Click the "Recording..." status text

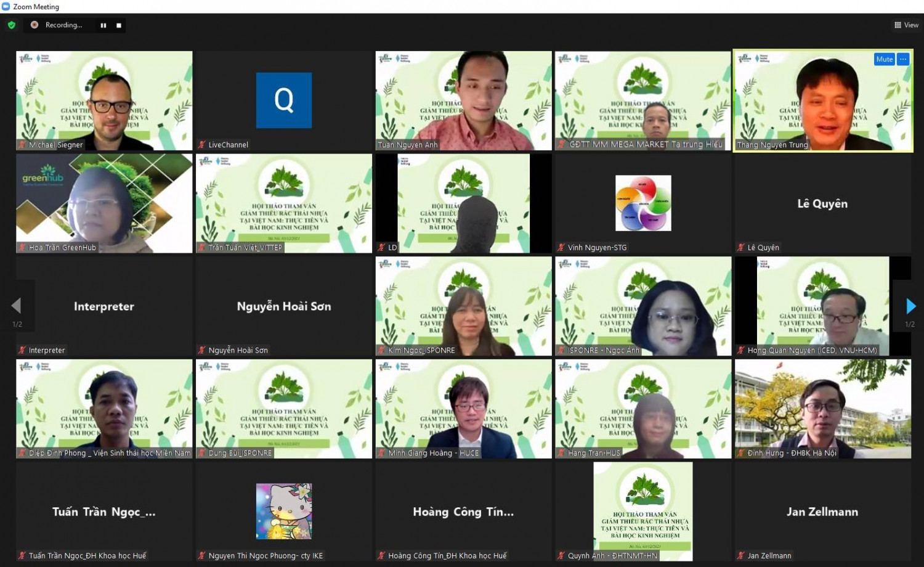pyautogui.click(x=63, y=25)
